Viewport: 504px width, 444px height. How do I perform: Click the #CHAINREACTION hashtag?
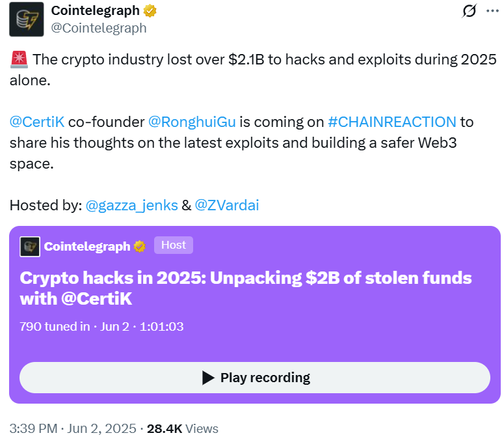(392, 122)
